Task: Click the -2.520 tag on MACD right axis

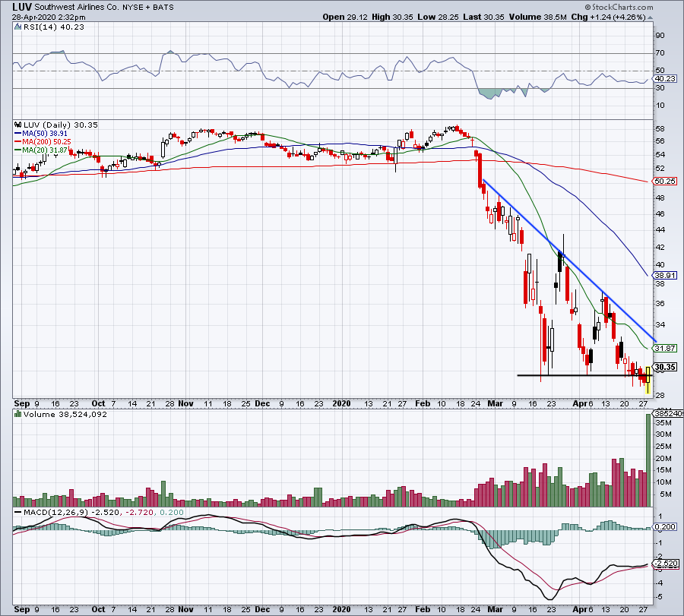Action: [x=665, y=564]
